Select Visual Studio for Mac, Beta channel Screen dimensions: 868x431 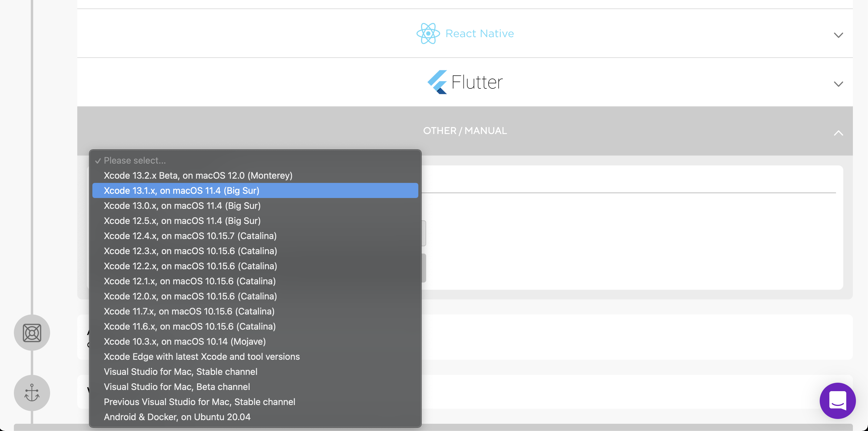point(177,387)
